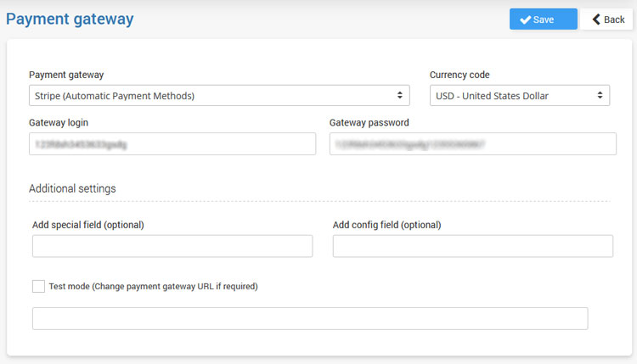Open the Payment gateway dropdown showing Stripe

tap(212, 96)
